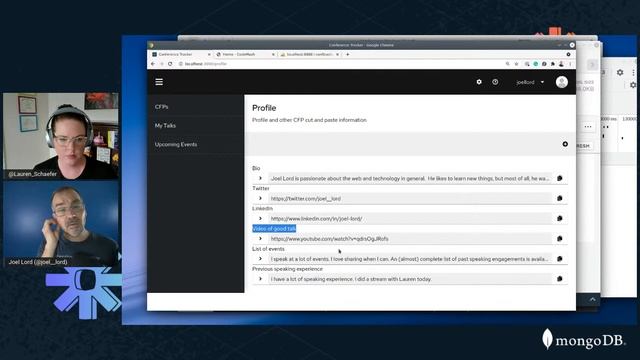
Task: Click the zoom magnifier in address bar
Action: click(x=507, y=64)
